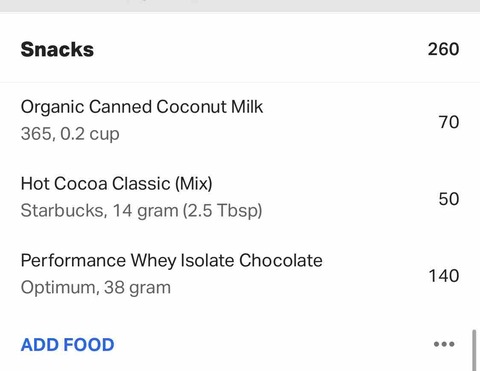Click the word 'Chocolate' in the whey entry
480x371 pixels.
281,260
